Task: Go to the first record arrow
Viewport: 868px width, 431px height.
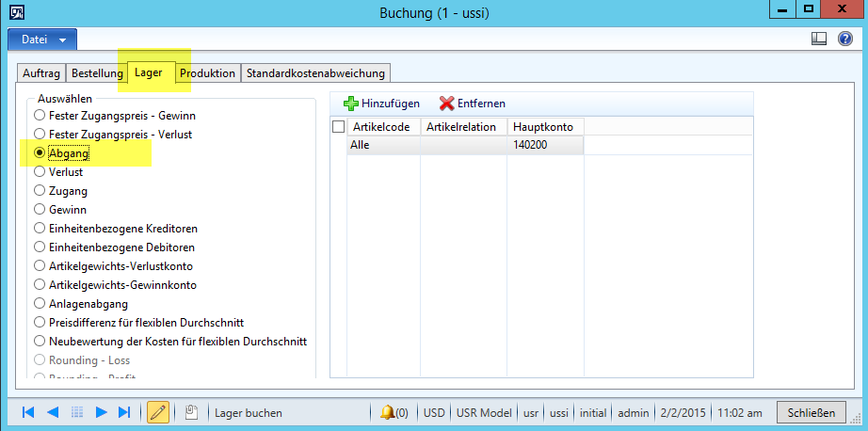Action: coord(28,412)
